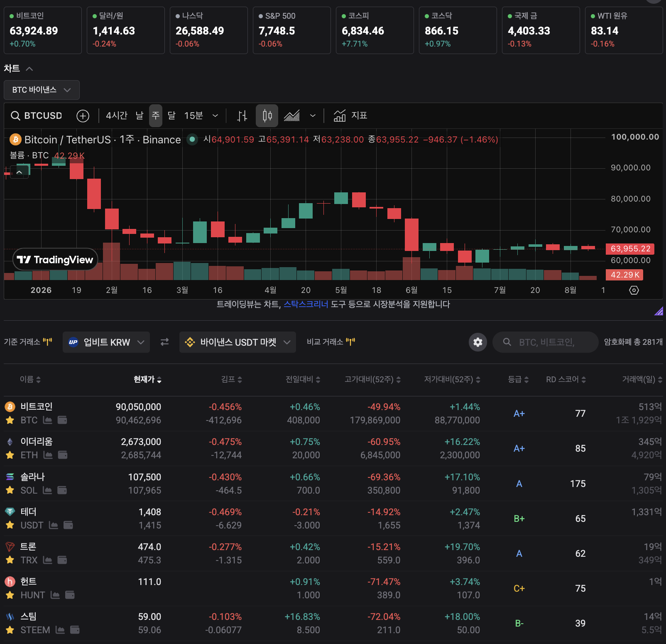This screenshot has height=644, width=666.
Task: Click the Bitcoin logo in chart legend
Action: [15, 140]
